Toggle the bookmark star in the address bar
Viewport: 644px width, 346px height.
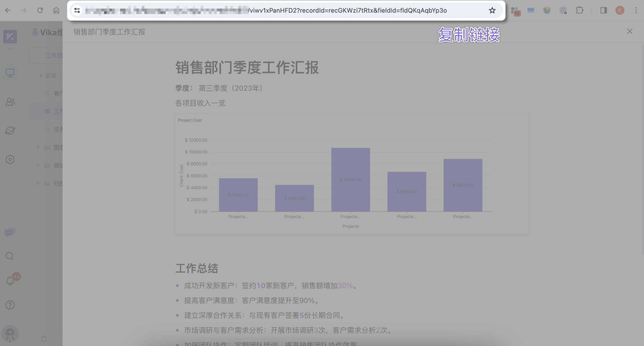[x=492, y=10]
